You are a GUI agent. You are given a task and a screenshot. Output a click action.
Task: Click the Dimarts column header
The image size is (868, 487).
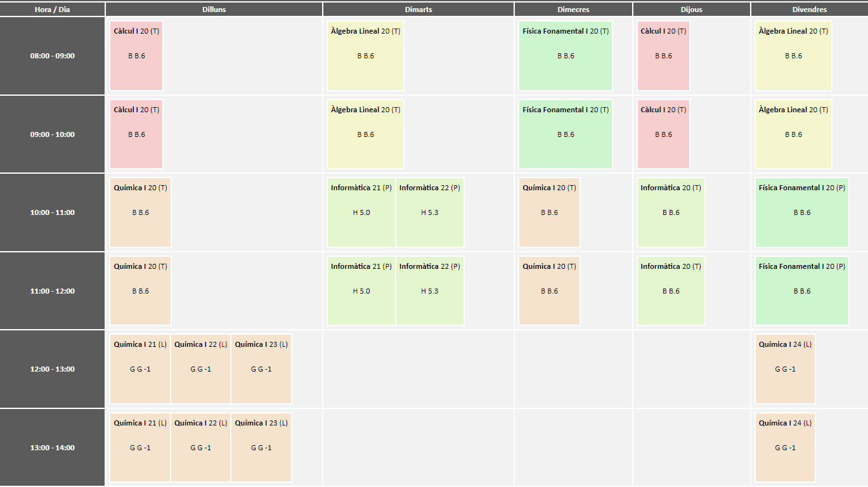tap(418, 10)
